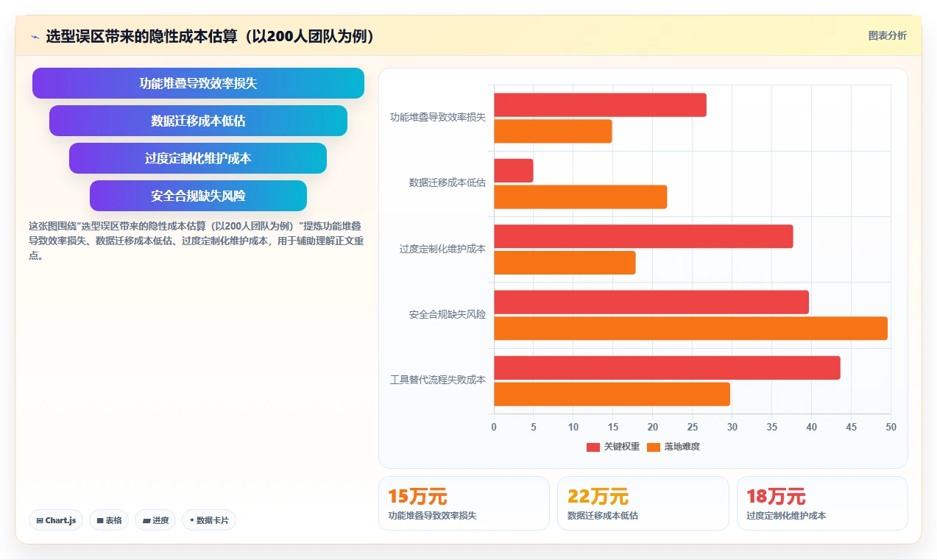Click the 功能堆叠导致效率损失 axis label
Screen dimensions: 937x560
[x=438, y=118]
